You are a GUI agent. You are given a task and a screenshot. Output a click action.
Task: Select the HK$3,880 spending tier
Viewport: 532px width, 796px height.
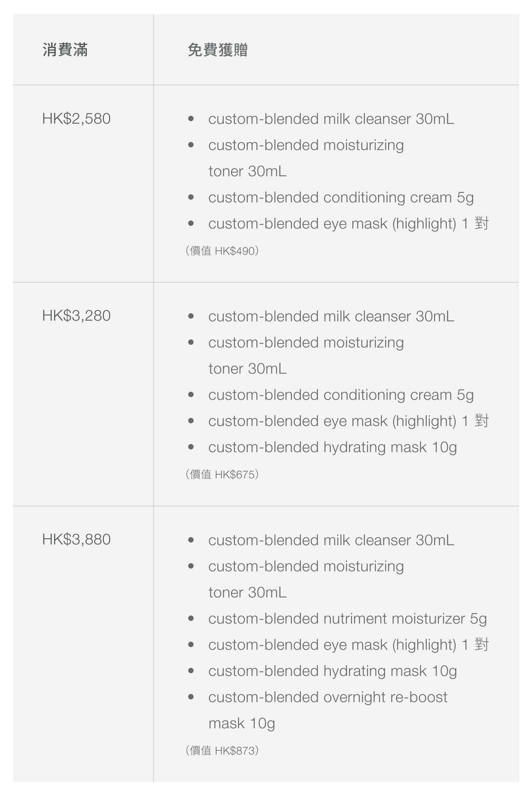[76, 539]
